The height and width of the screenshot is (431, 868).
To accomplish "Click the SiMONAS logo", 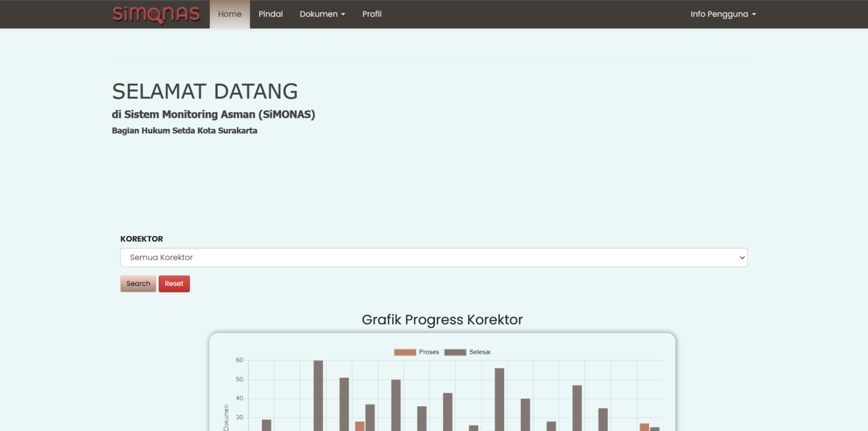I will click(x=156, y=14).
